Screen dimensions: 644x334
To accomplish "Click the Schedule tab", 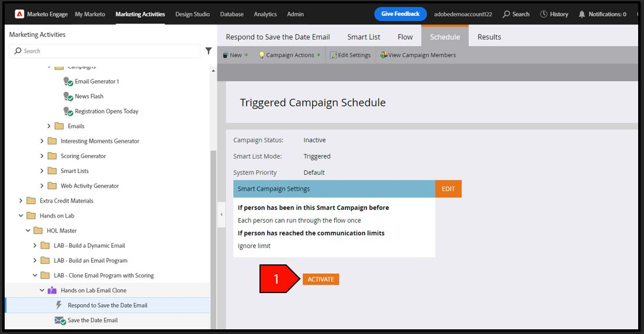I will 445,37.
